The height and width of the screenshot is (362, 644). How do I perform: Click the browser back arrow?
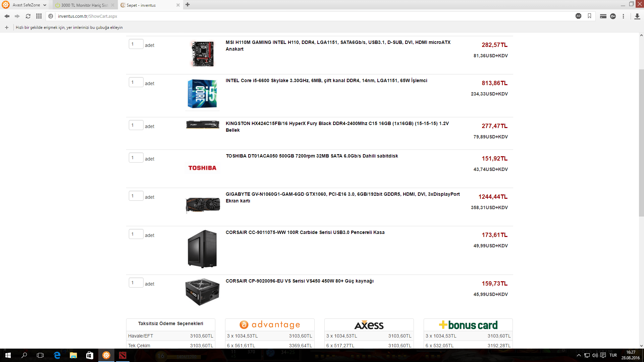click(x=7, y=16)
